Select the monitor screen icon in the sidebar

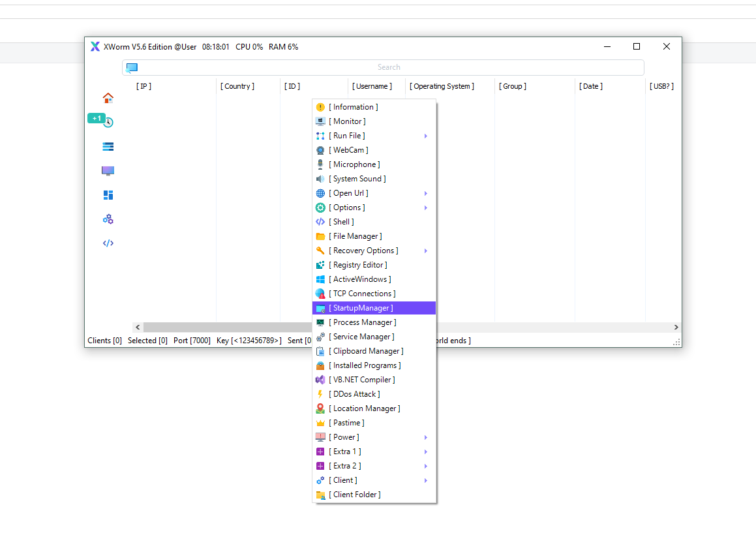108,170
